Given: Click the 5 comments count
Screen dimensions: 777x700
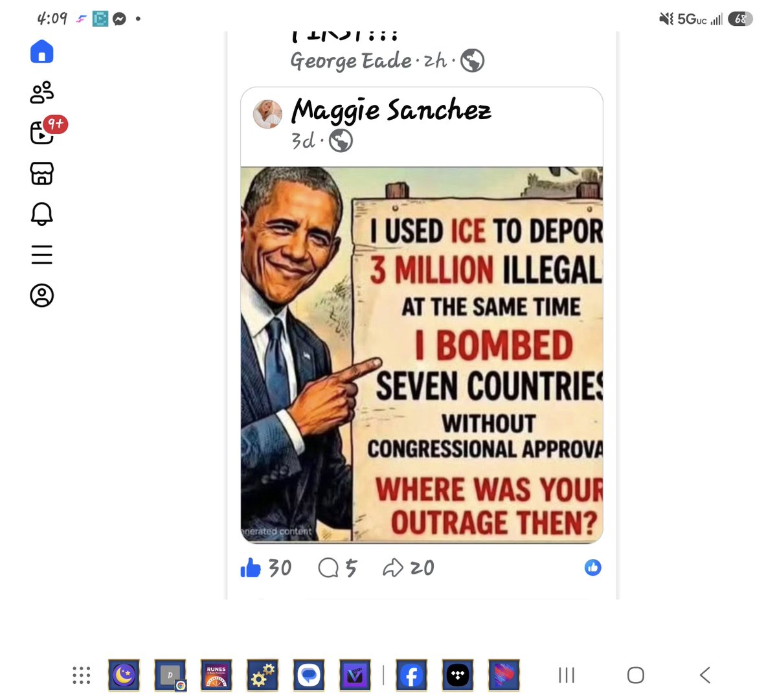Looking at the screenshot, I should (351, 568).
